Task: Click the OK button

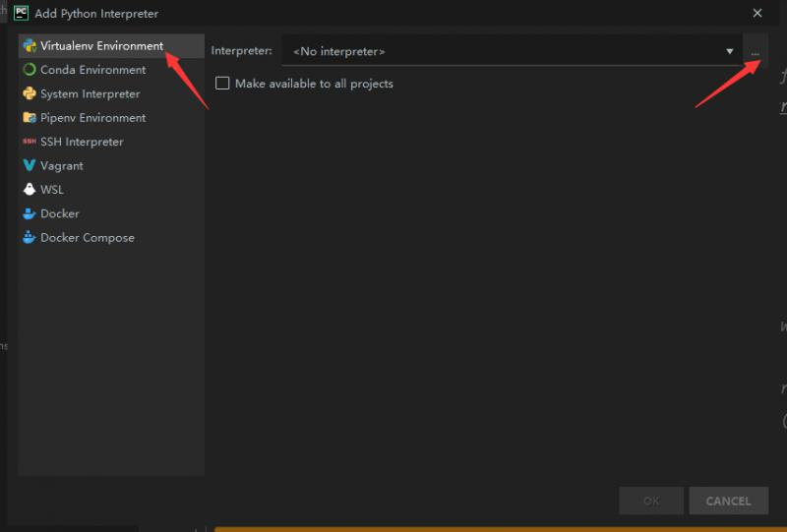Action: coord(651,501)
